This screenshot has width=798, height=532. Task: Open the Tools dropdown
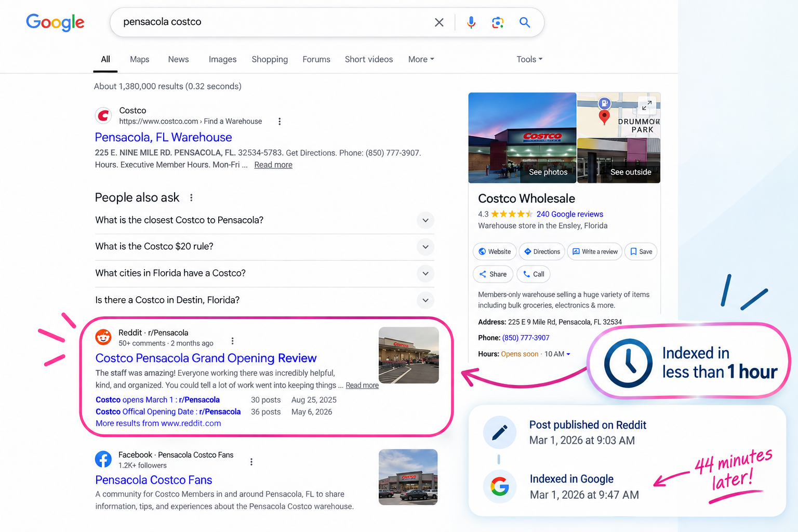pyautogui.click(x=529, y=59)
